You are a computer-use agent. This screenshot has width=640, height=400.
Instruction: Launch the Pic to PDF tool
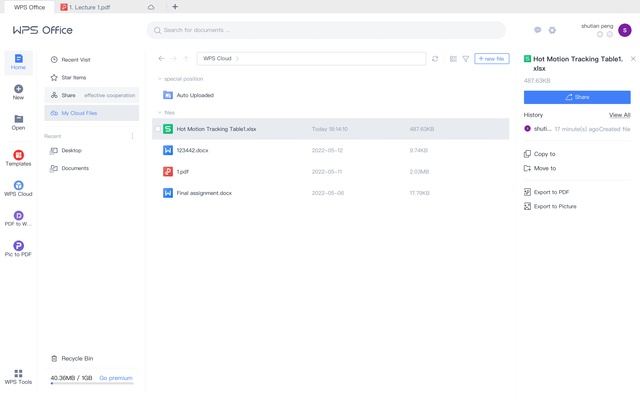pos(18,249)
